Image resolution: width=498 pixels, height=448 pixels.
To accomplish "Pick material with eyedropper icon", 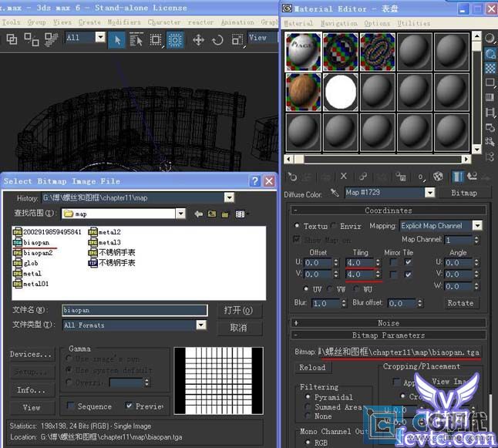I will [x=335, y=193].
